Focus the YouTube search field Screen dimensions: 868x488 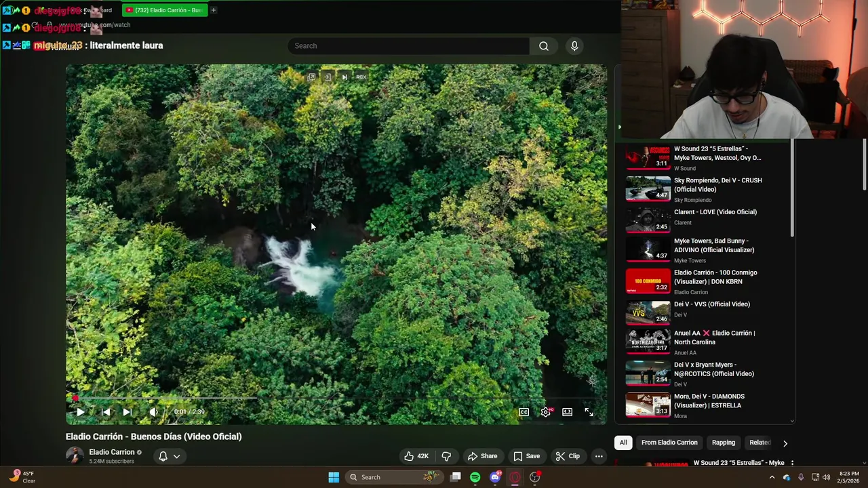(409, 45)
